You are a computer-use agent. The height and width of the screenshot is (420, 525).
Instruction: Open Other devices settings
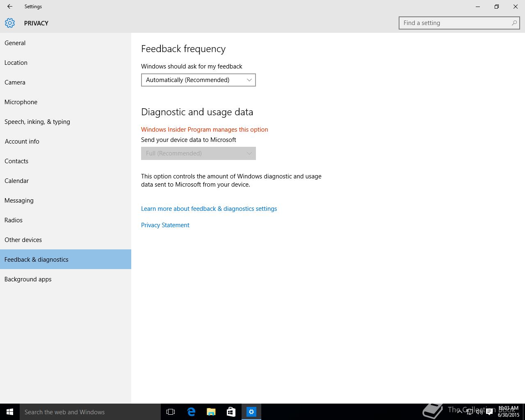tap(66, 240)
